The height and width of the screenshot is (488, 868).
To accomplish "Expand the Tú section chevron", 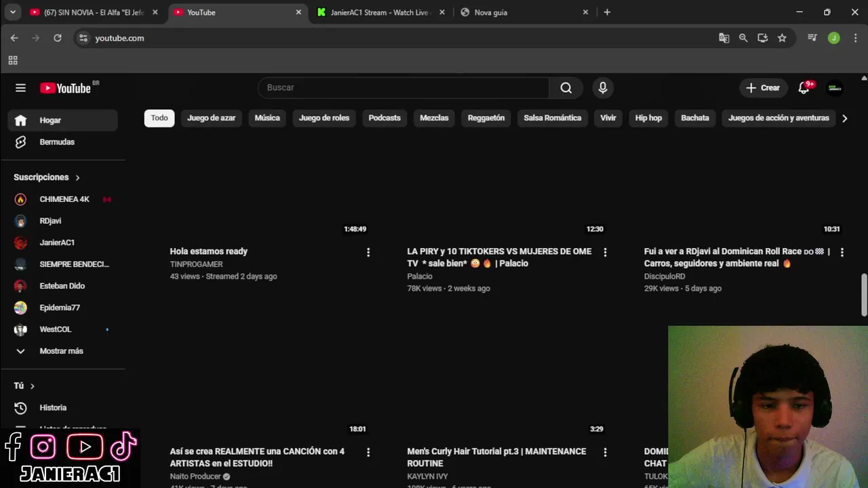I will (x=32, y=386).
